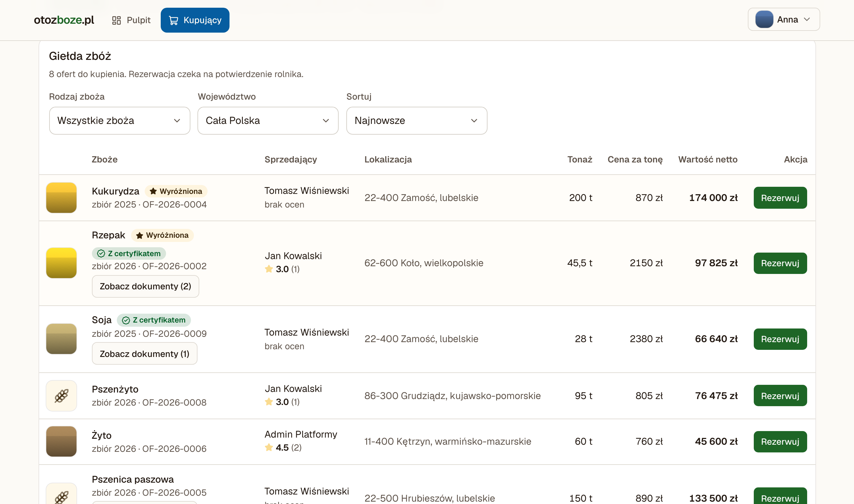Click the Sprzedający column header
Viewport: 854px width, 504px height.
tap(291, 160)
